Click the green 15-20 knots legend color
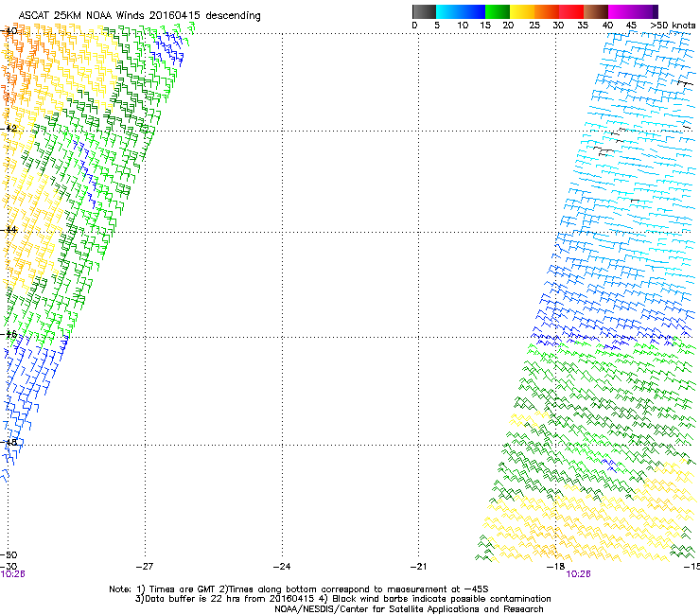This screenshot has height=615, width=700. tap(498, 11)
